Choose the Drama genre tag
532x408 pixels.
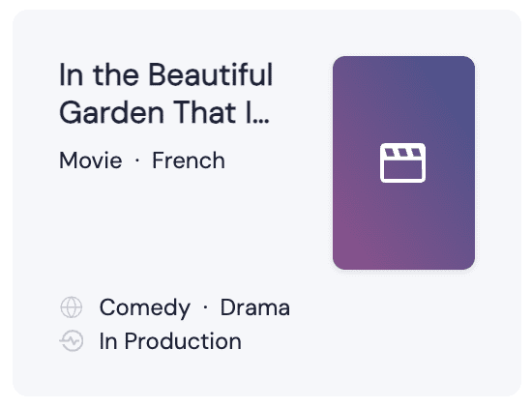coord(255,307)
